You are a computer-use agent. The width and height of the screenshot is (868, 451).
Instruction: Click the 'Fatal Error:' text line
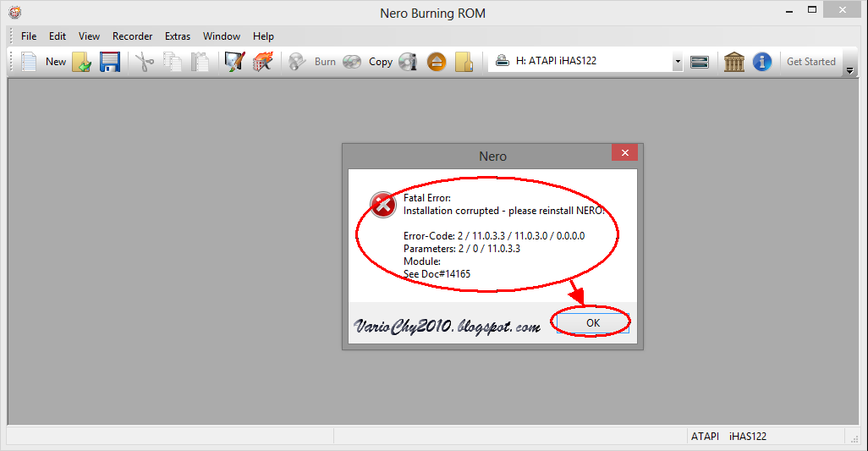(x=426, y=197)
